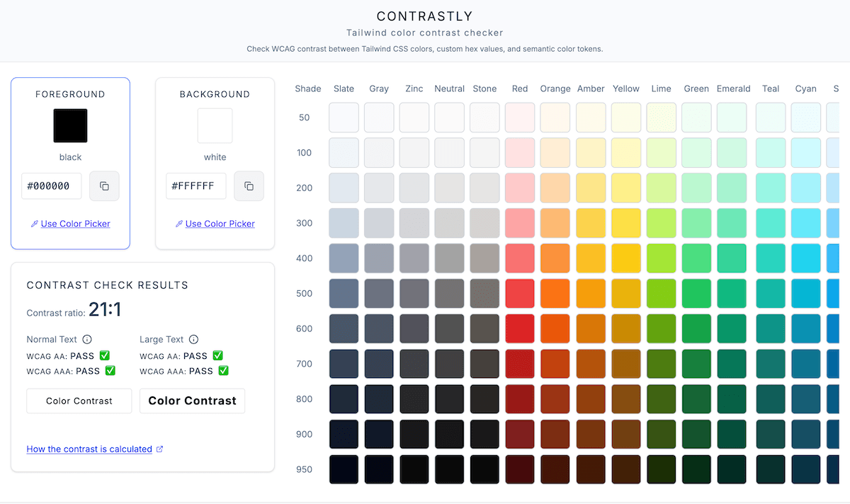This screenshot has width=850, height=504.
Task: Pick the Amber 700 swatch
Action: [x=591, y=364]
